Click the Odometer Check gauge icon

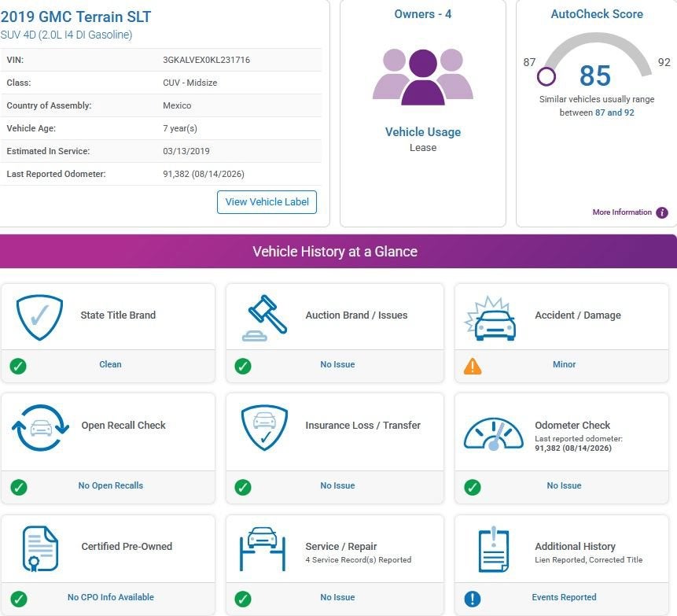494,434
